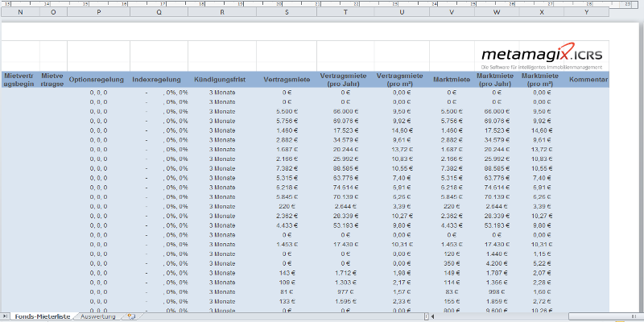Click the 143 € Vertragsmiete cell
This screenshot has width=644, height=322.
click(x=287, y=273)
